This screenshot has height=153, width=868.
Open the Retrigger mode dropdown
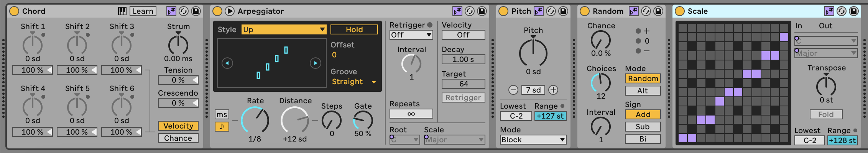tap(411, 35)
